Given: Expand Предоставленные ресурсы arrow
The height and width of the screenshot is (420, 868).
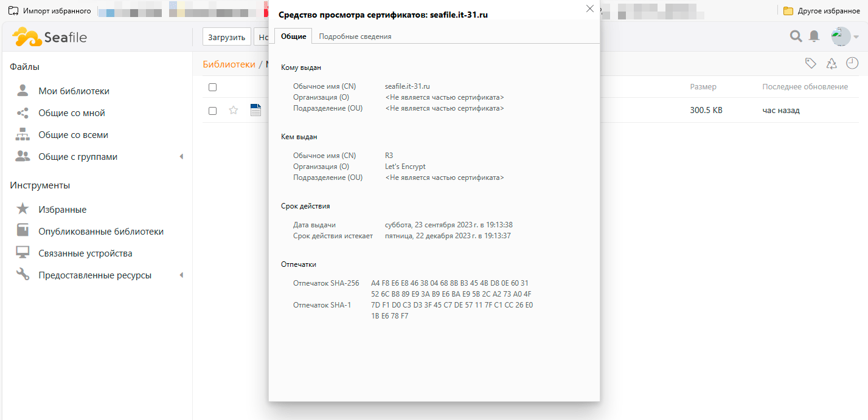Looking at the screenshot, I should tap(181, 275).
